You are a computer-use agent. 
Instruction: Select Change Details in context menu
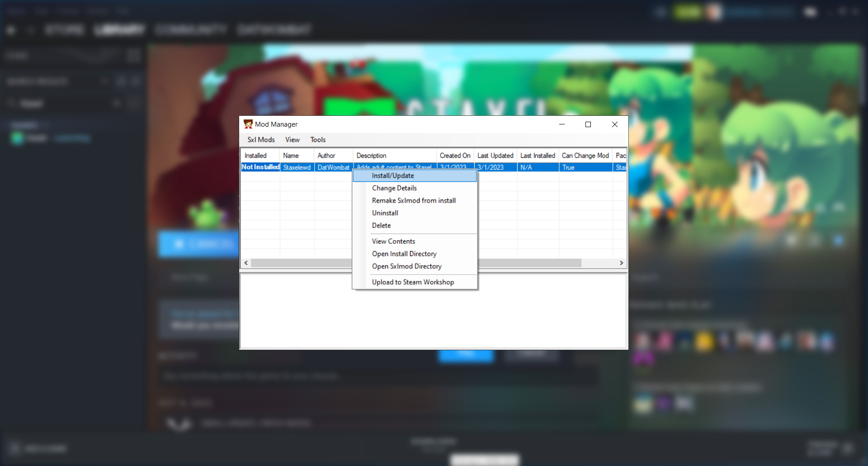point(415,188)
